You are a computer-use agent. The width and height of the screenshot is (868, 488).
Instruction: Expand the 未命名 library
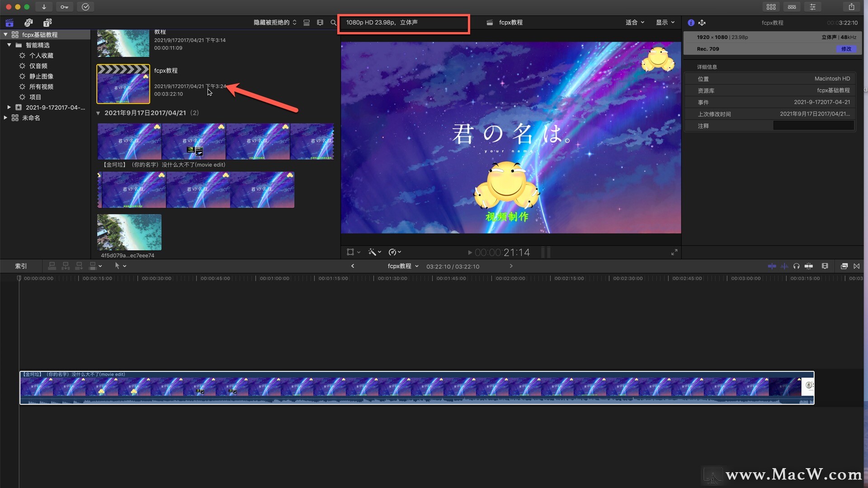click(5, 118)
